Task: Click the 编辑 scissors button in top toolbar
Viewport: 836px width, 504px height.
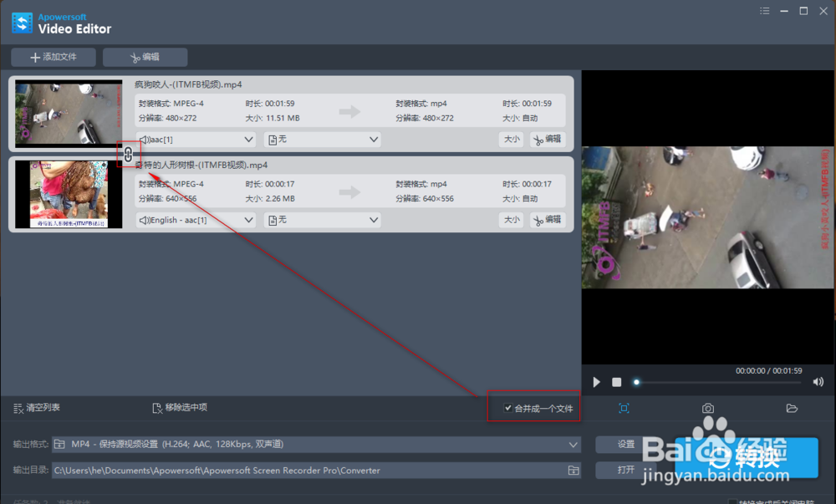Action: (145, 57)
